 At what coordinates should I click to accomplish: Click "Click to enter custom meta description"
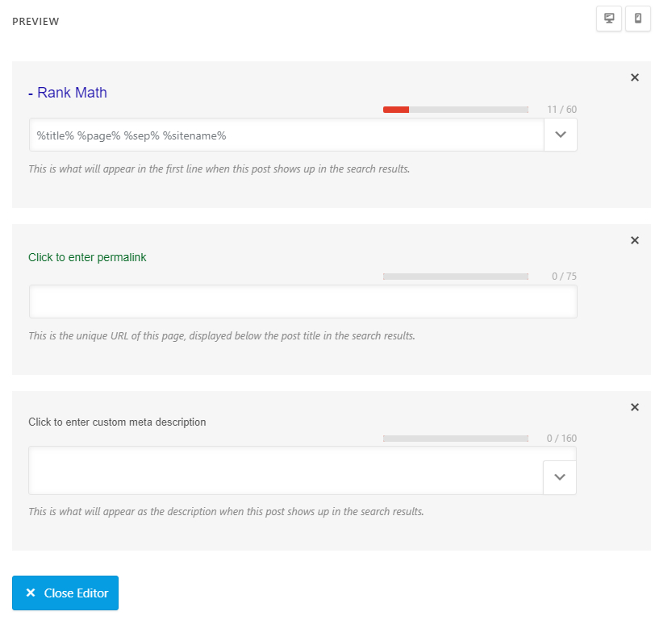(x=117, y=422)
